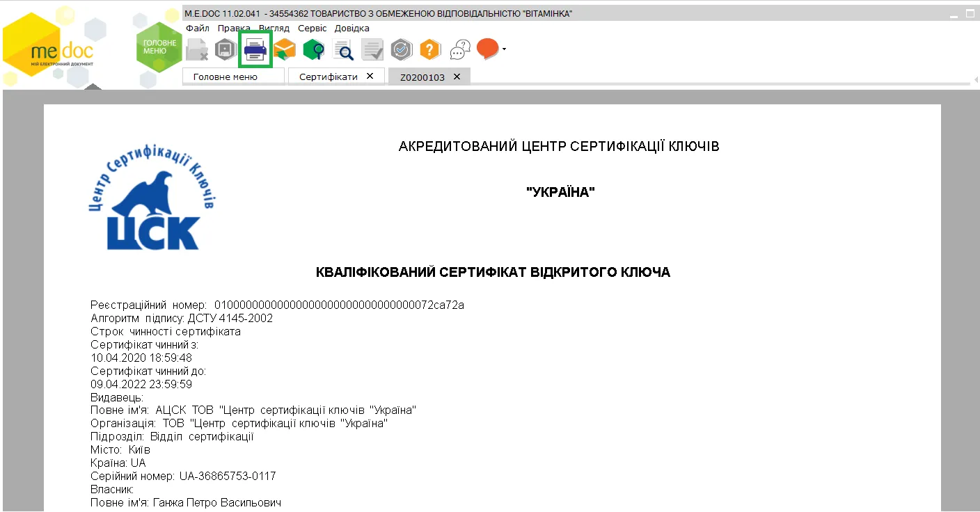Click the Повне ім'я: АЦСК ТОВ line

[x=253, y=410]
